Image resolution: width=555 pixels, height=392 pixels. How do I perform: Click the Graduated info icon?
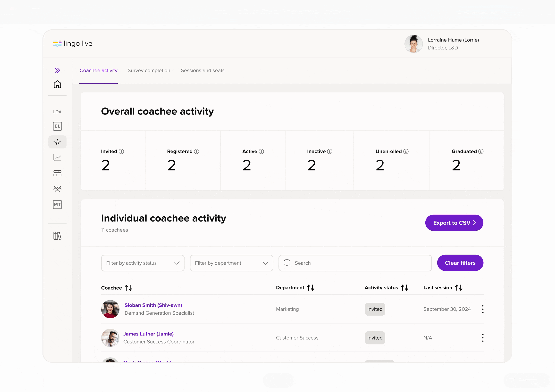click(x=481, y=151)
